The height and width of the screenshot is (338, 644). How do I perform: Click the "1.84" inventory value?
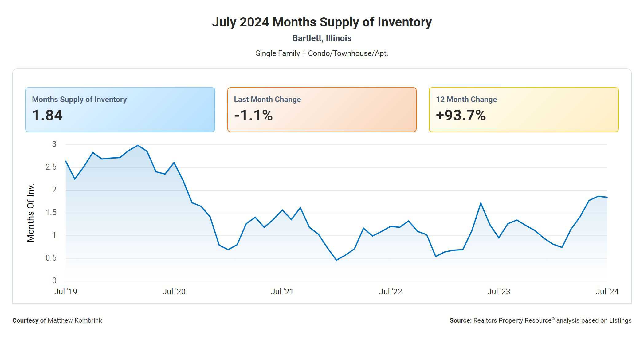click(47, 116)
